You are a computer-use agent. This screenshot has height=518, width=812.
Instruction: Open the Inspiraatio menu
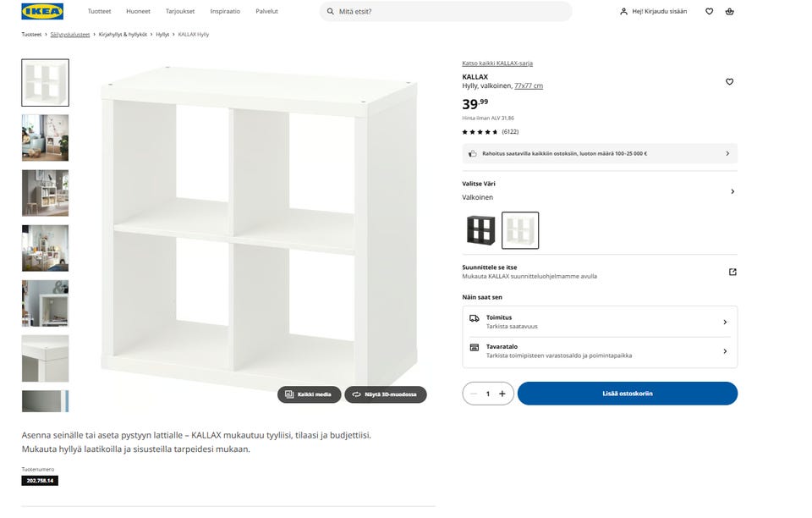click(225, 11)
